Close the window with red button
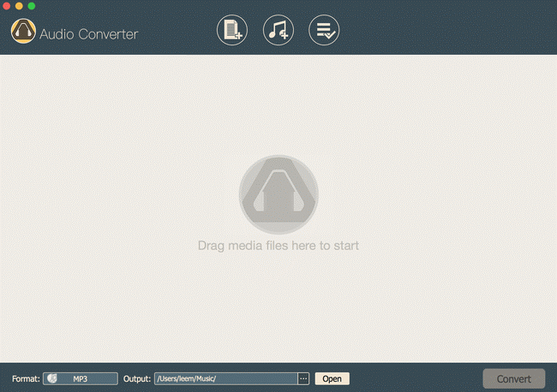This screenshot has height=392, width=557. coord(7,6)
